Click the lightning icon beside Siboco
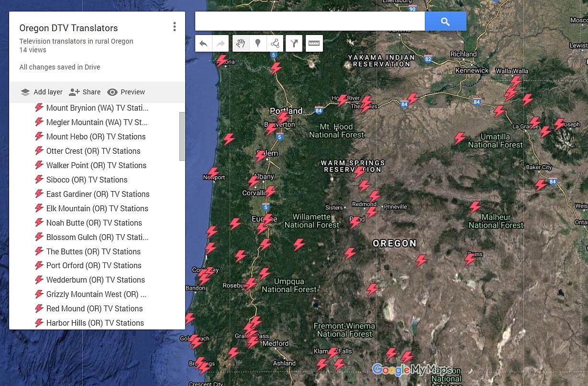The width and height of the screenshot is (588, 386). 39,180
